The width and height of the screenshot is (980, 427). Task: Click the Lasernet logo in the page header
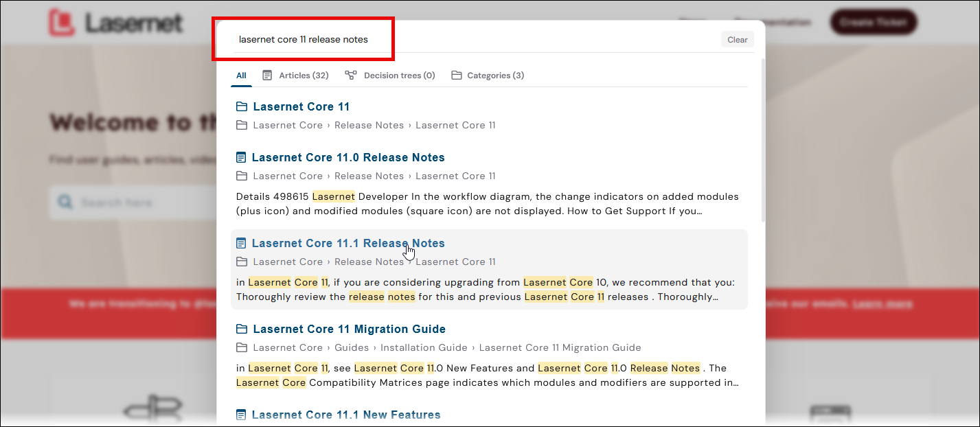pos(115,23)
